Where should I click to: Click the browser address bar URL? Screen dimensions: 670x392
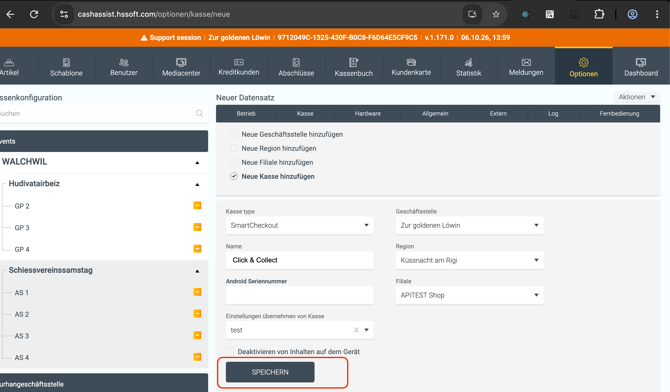click(x=154, y=14)
